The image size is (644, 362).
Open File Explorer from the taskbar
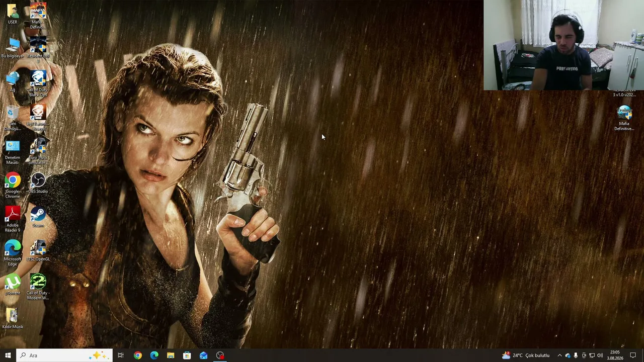click(171, 355)
